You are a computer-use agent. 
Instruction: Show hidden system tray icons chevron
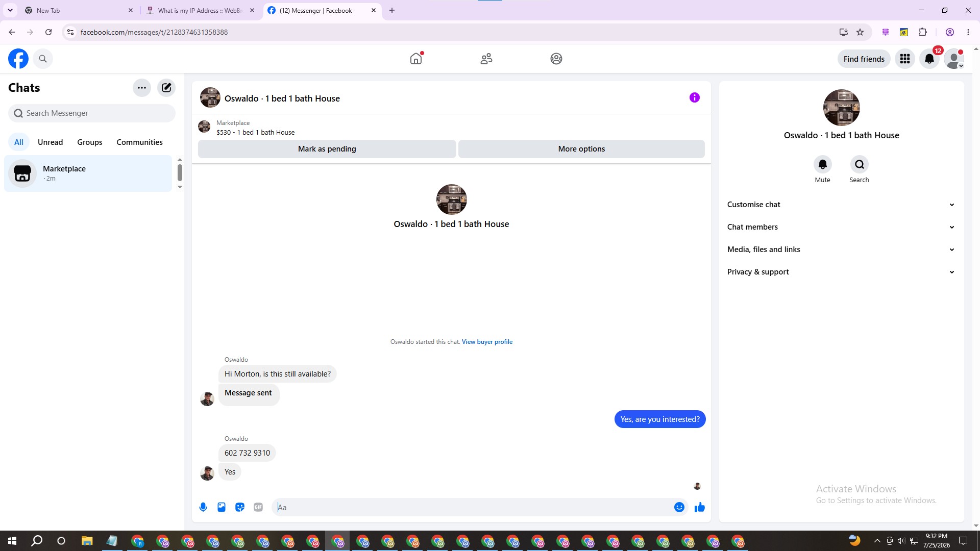(x=877, y=541)
